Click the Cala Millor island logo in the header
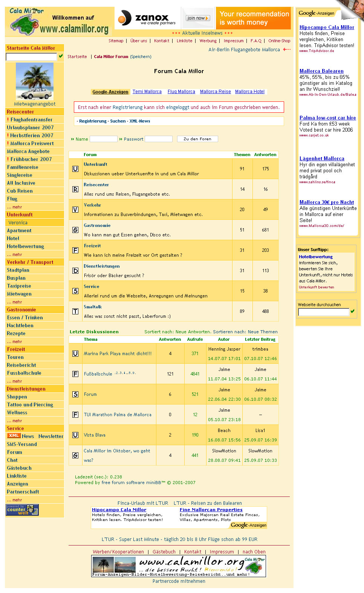 point(26,21)
